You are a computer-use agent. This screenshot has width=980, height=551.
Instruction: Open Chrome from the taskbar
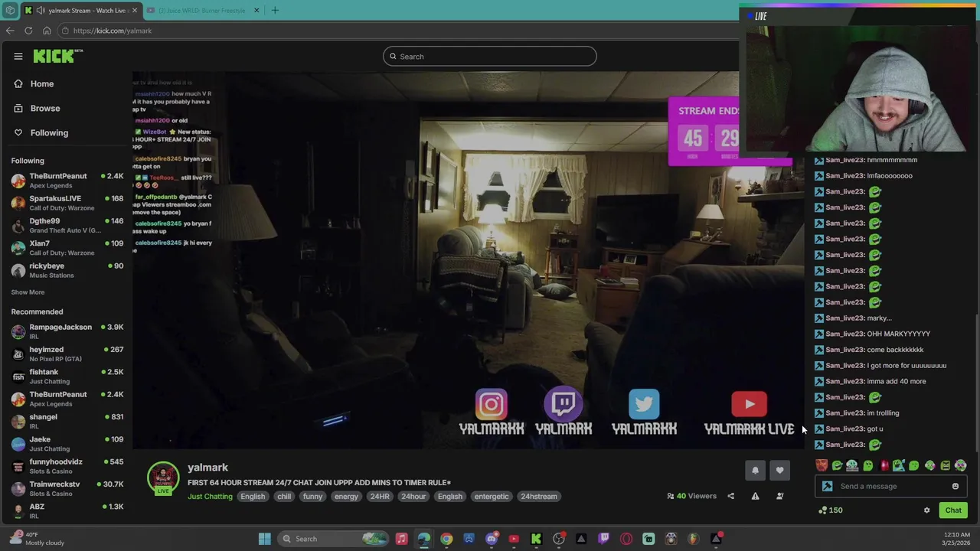coord(446,539)
